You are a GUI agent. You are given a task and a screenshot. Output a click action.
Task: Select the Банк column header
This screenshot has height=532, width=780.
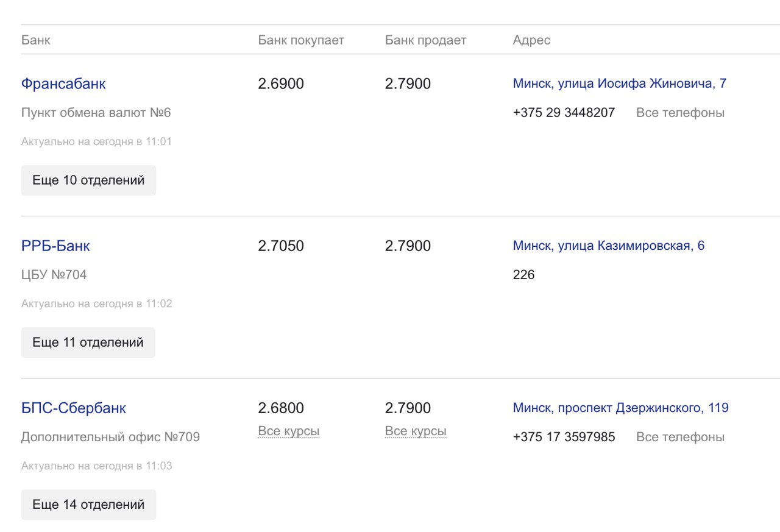[x=36, y=40]
